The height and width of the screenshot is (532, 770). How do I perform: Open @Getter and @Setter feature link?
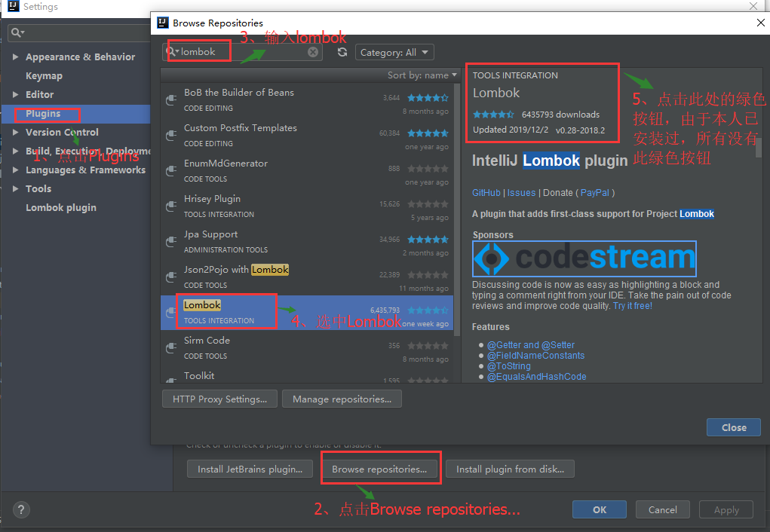531,345
